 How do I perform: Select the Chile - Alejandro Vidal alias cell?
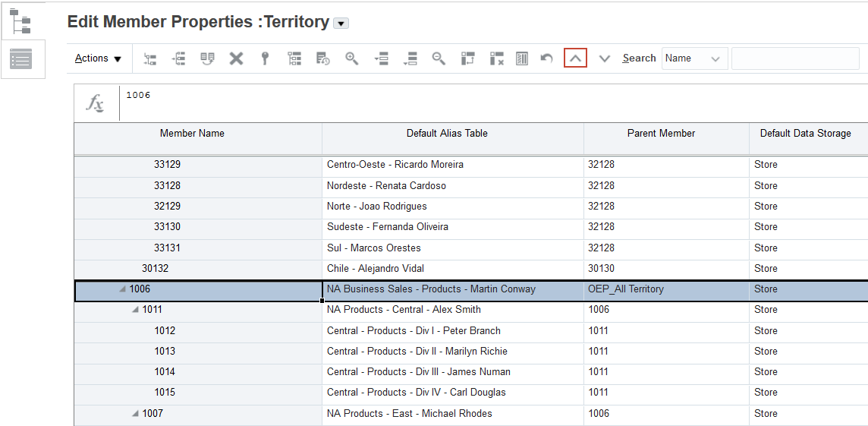tap(452, 269)
